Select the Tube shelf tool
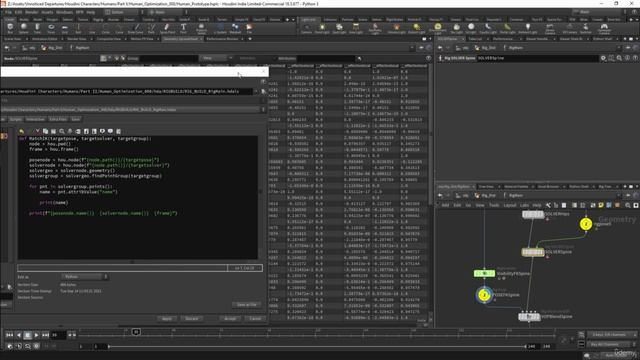The image size is (640, 360). pyautogui.click(x=37, y=28)
